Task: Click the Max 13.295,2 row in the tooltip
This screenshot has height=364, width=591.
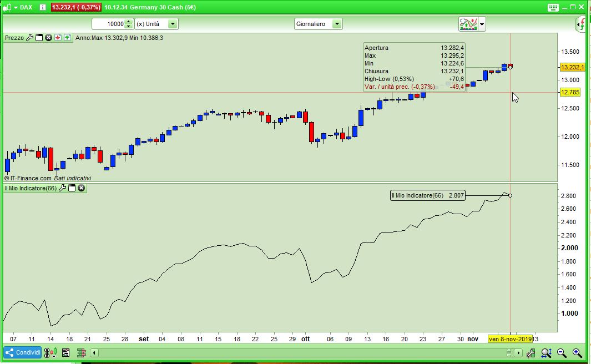Action: (414, 56)
